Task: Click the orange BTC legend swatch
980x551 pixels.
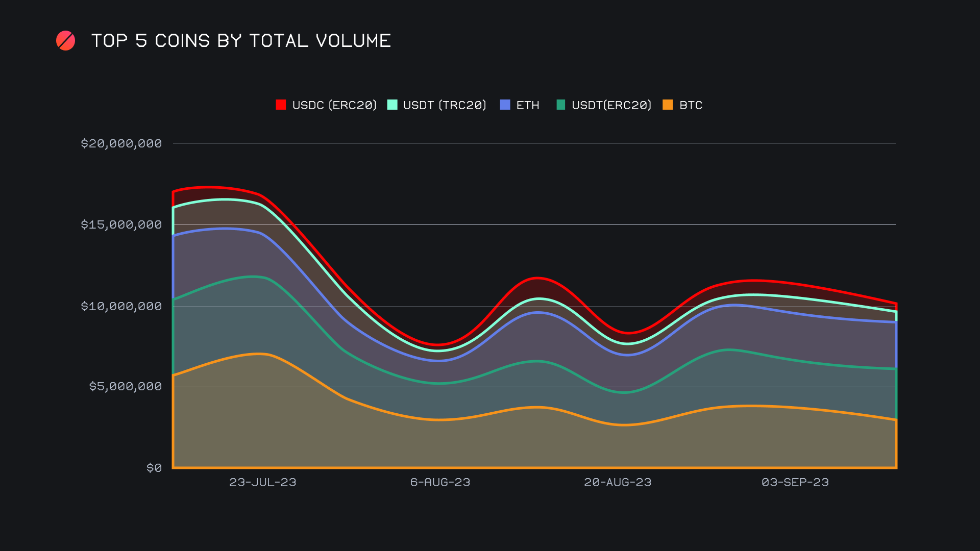Action: click(668, 105)
